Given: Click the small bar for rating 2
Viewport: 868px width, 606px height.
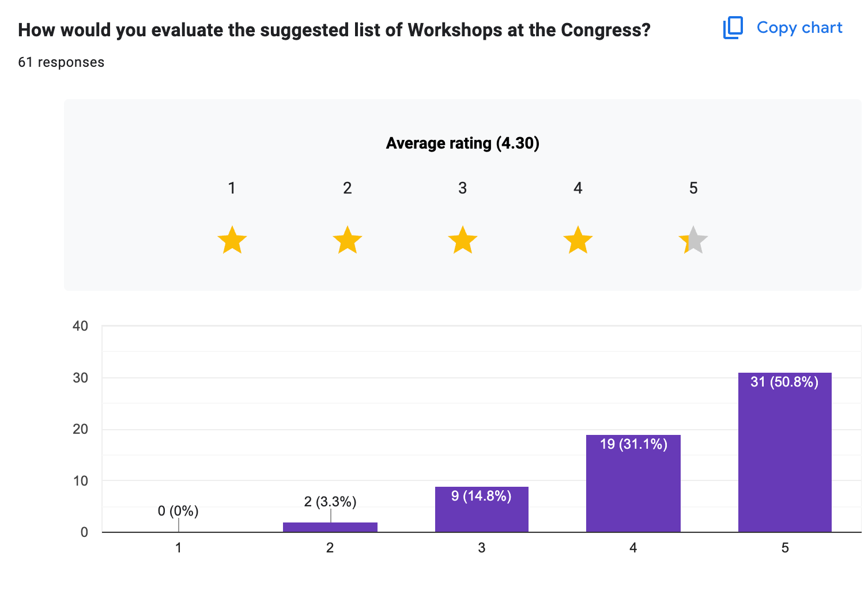Looking at the screenshot, I should (x=330, y=527).
